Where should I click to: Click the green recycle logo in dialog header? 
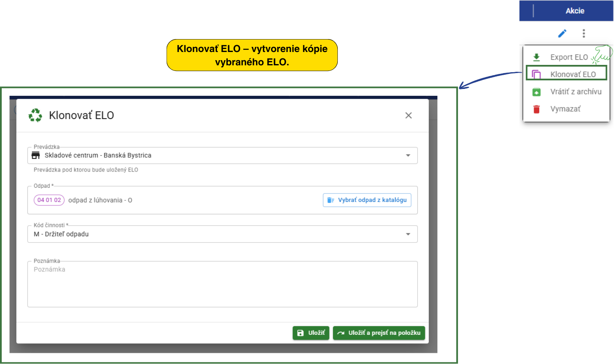click(x=35, y=115)
